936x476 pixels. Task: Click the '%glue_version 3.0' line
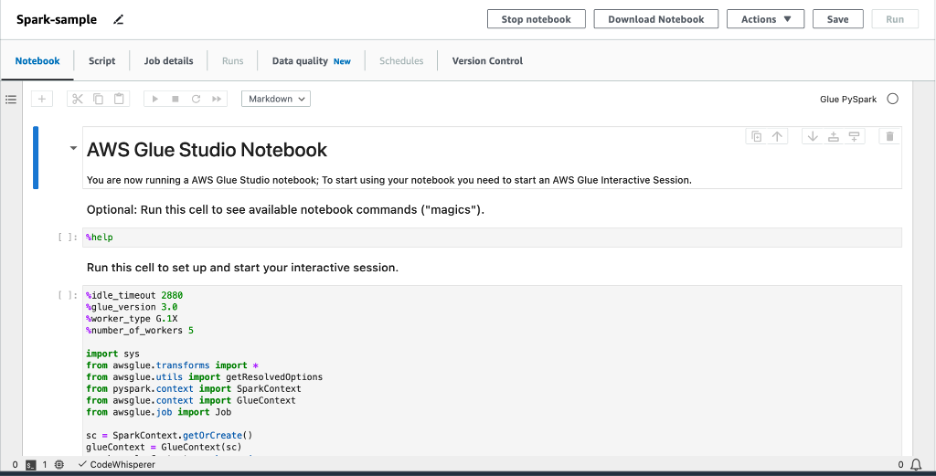131,307
